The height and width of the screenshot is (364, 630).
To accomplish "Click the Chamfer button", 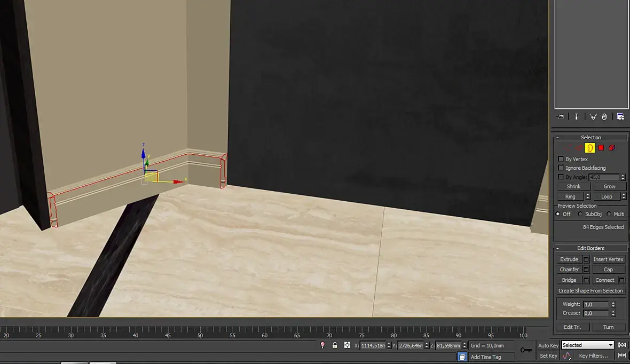I will point(569,270).
